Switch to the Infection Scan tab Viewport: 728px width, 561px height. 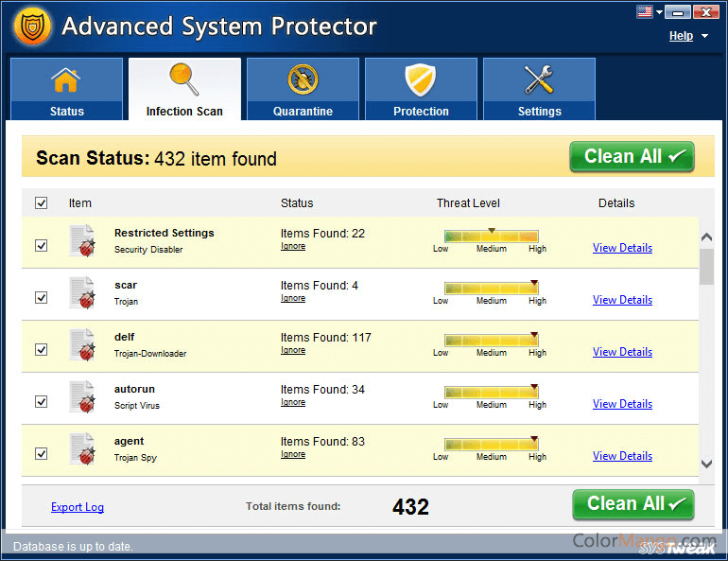point(184,90)
